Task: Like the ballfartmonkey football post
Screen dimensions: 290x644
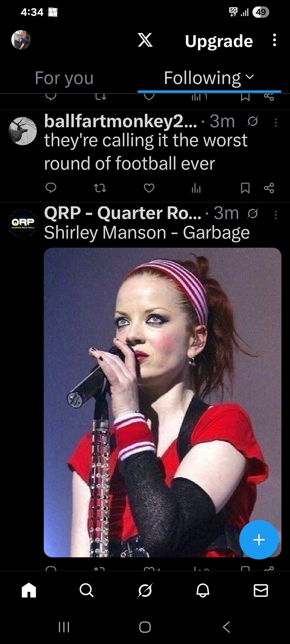Action: [149, 188]
